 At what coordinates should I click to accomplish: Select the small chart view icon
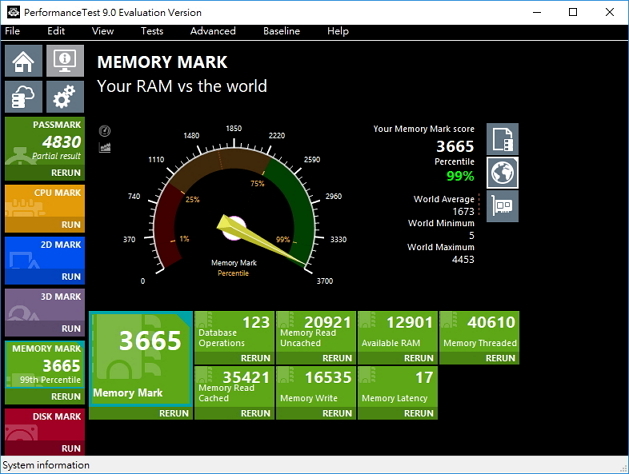click(x=105, y=147)
